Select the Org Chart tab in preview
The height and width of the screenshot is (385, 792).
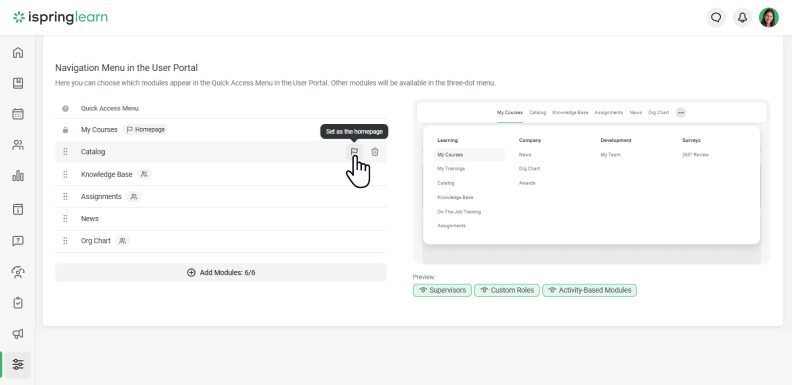659,113
